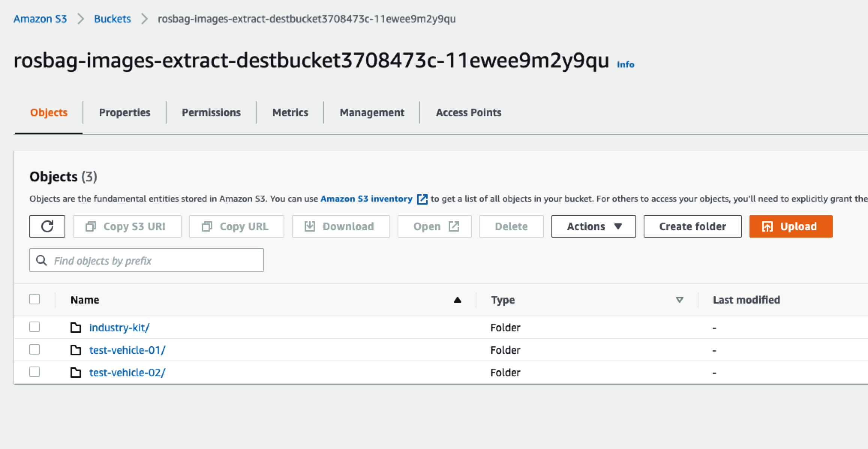The height and width of the screenshot is (449, 868).
Task: Sort by Name using the ascending arrow
Action: (x=457, y=300)
